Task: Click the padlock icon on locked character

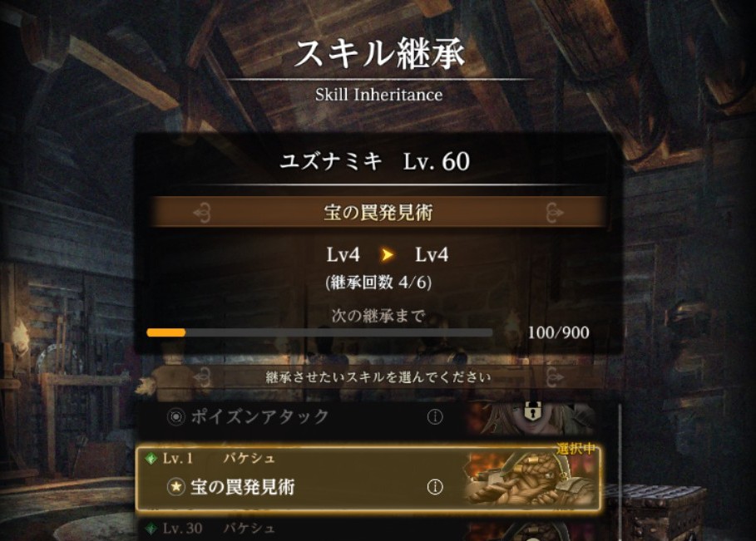Action: point(532,411)
